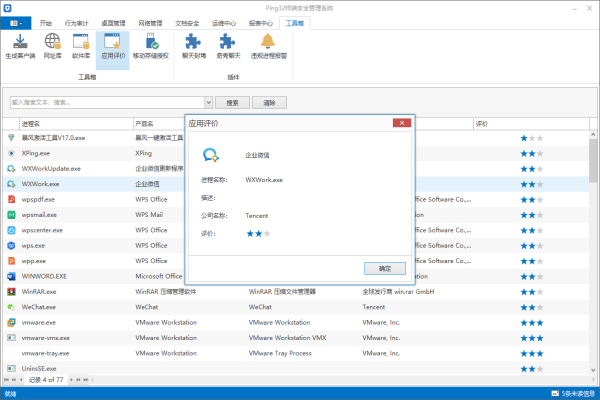Switch to the 文档安全 tab
This screenshot has width=600, height=400.
pos(187,23)
